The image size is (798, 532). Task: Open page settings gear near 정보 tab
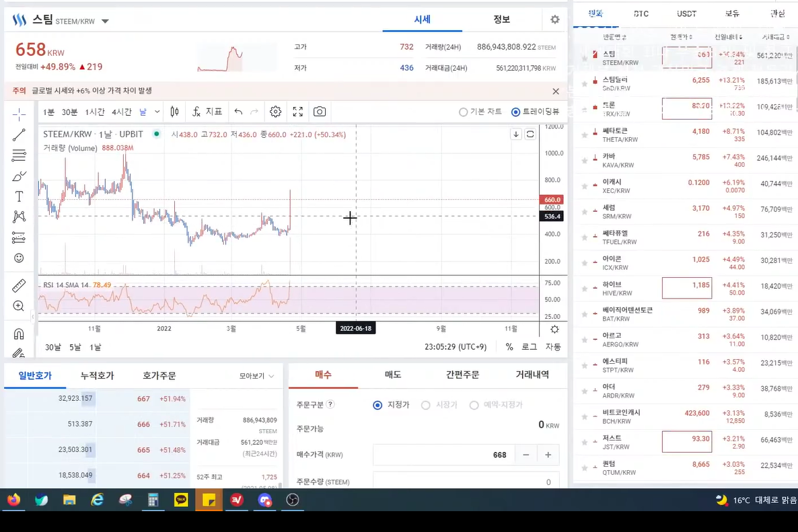pos(554,20)
